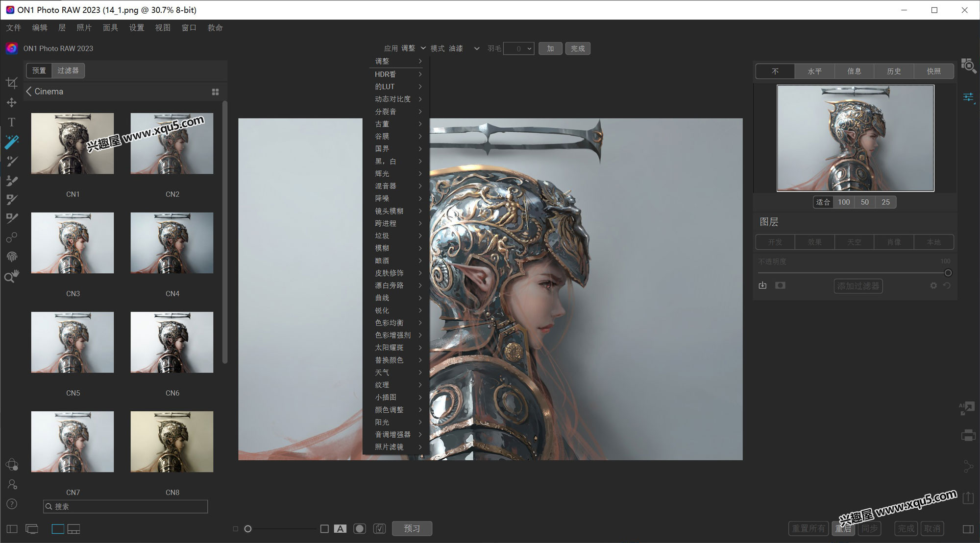The height and width of the screenshot is (543, 980).
Task: Select the highlighted magic brush tool
Action: (x=12, y=142)
